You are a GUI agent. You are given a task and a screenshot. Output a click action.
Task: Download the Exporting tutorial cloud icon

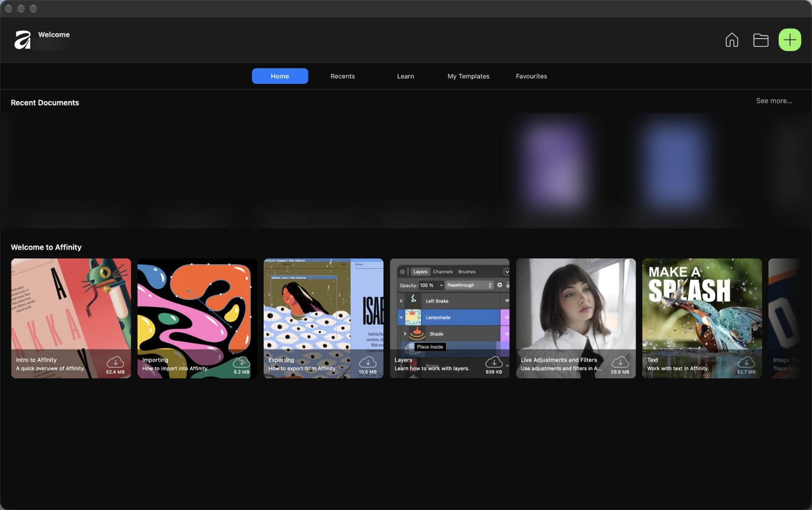[367, 362]
